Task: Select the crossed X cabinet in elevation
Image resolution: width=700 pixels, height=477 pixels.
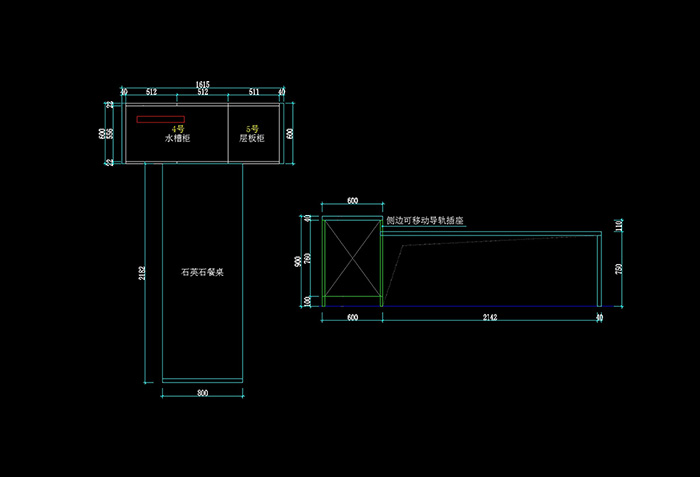Action: coord(351,260)
